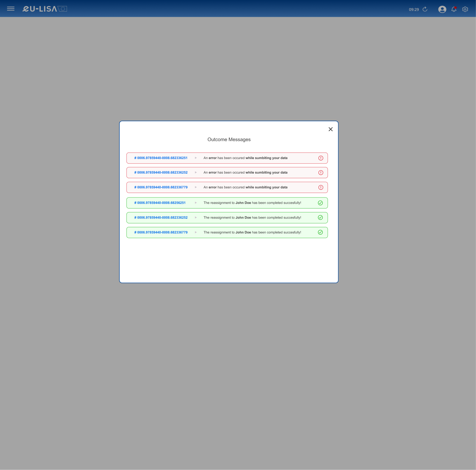Image resolution: width=476 pixels, height=470 pixels.
Task: Click the green check icon on row 68256251
Action: 320,203
